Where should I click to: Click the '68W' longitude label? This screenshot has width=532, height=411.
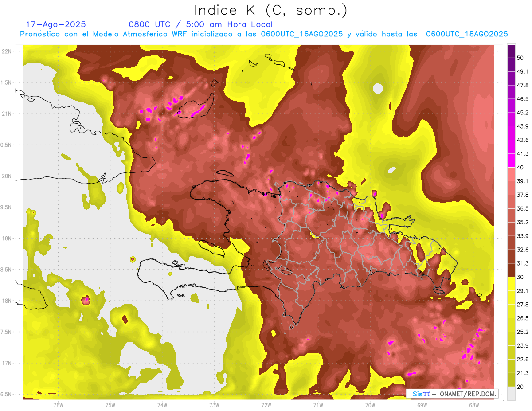(473, 405)
